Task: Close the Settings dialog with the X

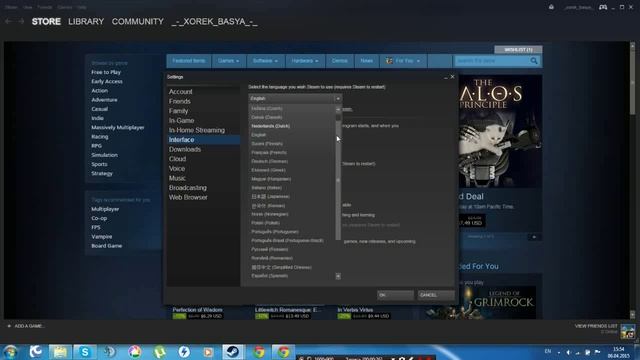Action: click(452, 77)
